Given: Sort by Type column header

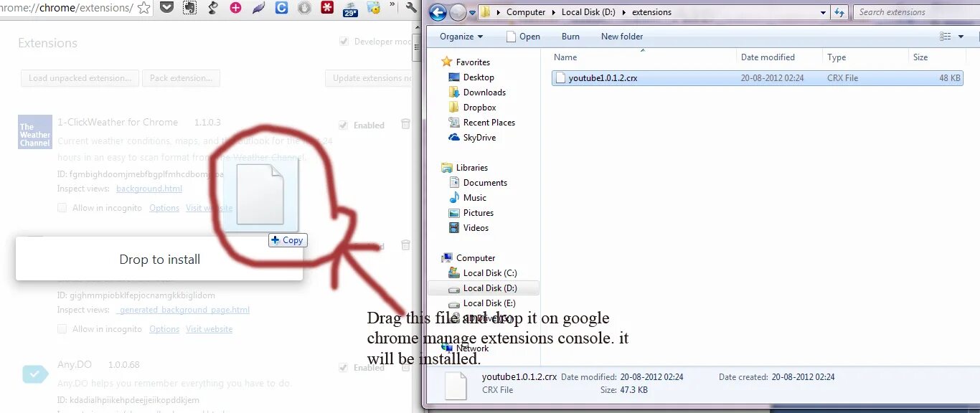Looking at the screenshot, I should pos(865,57).
